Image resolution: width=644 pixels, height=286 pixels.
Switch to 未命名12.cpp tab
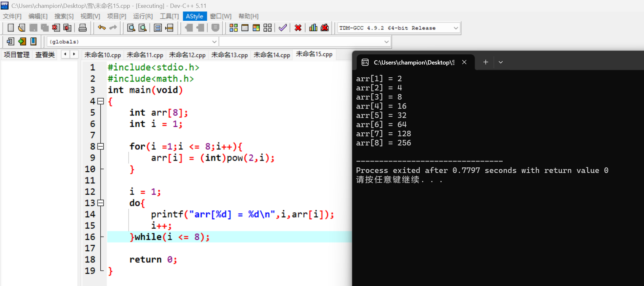point(187,55)
